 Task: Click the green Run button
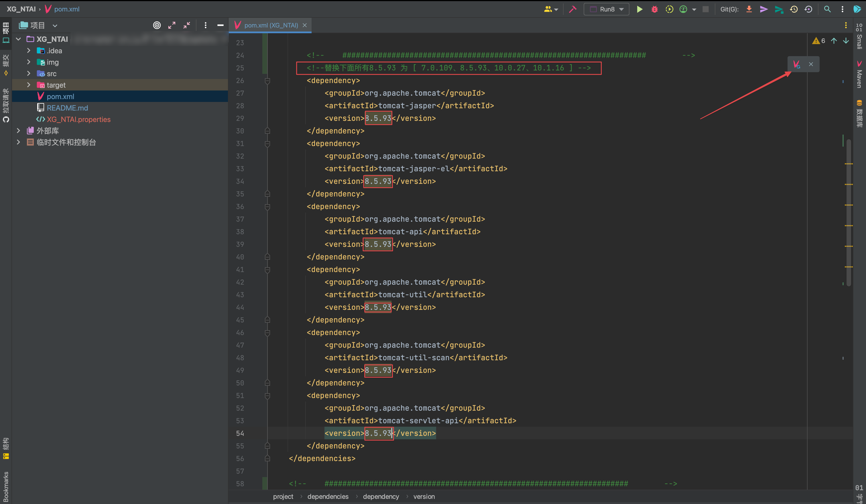pos(639,9)
